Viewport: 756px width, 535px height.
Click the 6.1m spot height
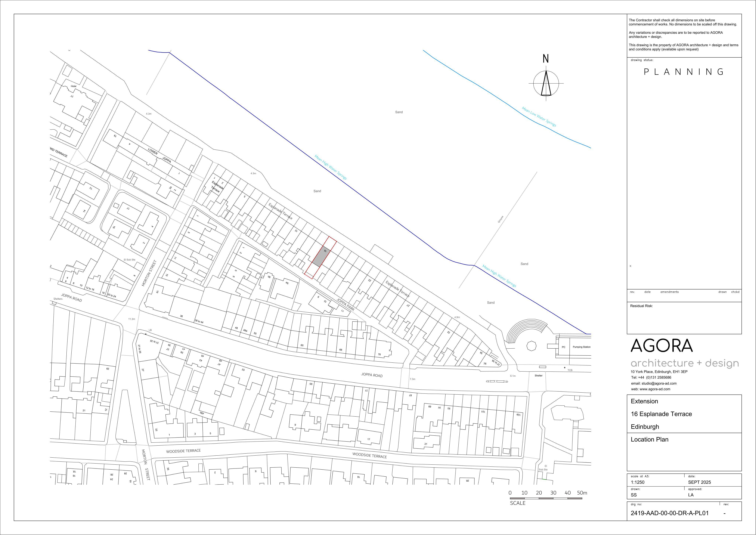[x=513, y=376]
